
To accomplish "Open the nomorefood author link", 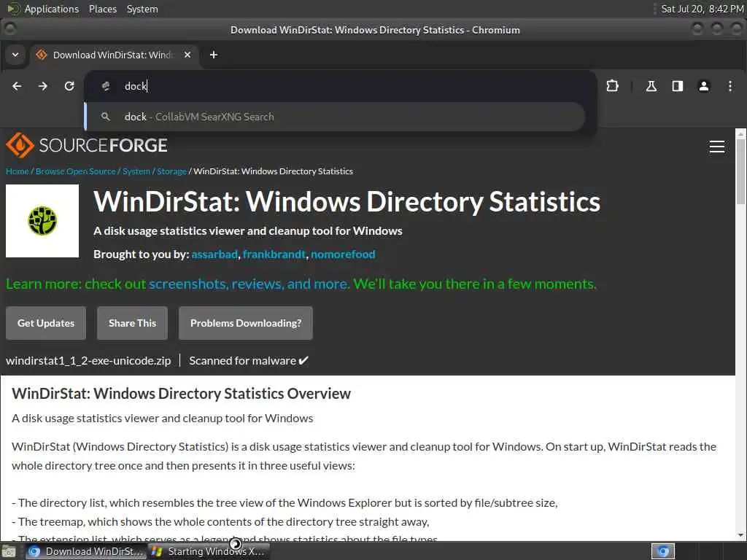I will tap(343, 254).
